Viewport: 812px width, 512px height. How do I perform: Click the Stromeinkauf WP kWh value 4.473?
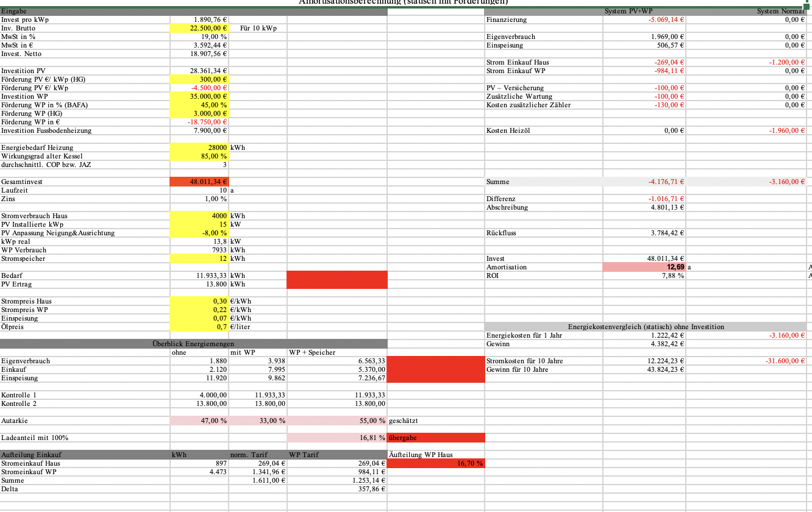218,472
